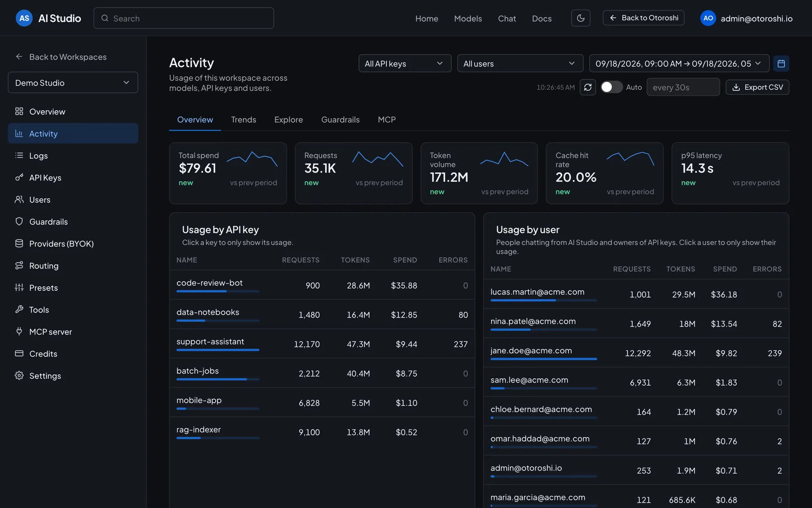
Task: Click the API Keys key icon
Action: (19, 177)
